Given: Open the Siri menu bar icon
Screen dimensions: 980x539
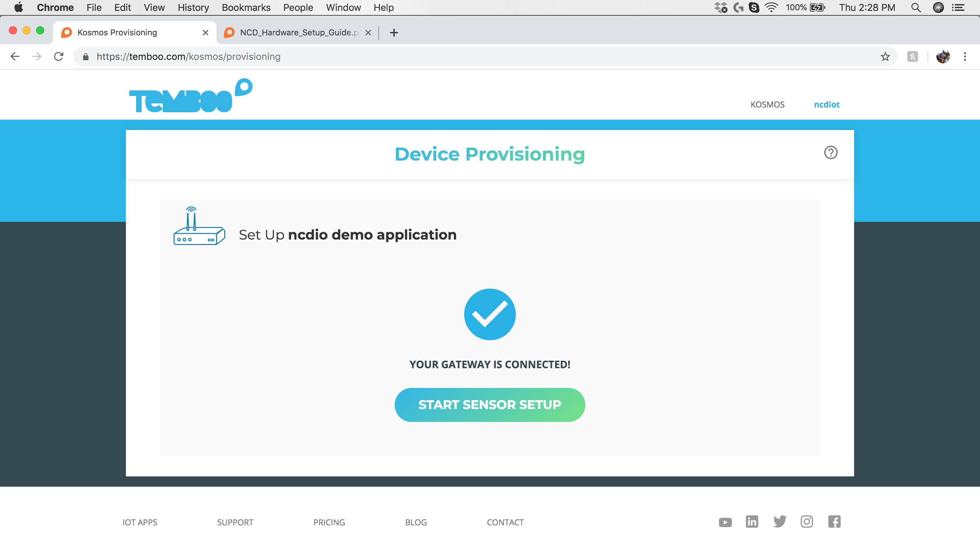Looking at the screenshot, I should [x=938, y=7].
